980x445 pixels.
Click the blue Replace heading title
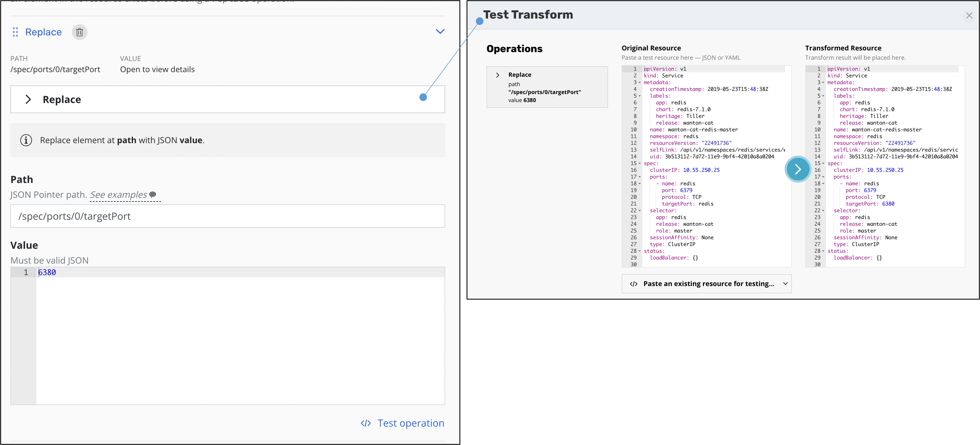pyautogui.click(x=43, y=32)
